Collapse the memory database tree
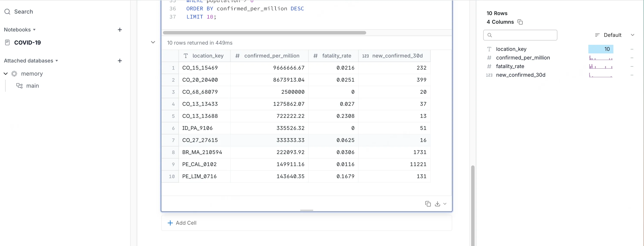Viewport: 644px width, 246px height. coord(6,74)
